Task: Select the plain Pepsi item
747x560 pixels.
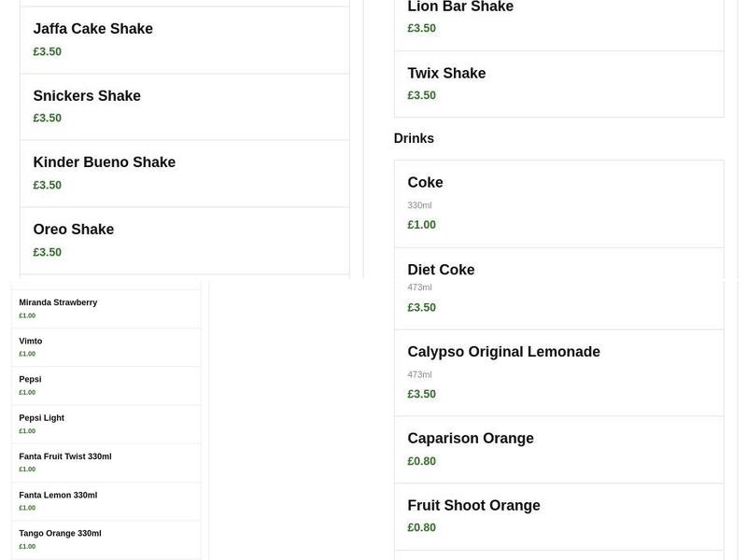Action: [x=106, y=385]
